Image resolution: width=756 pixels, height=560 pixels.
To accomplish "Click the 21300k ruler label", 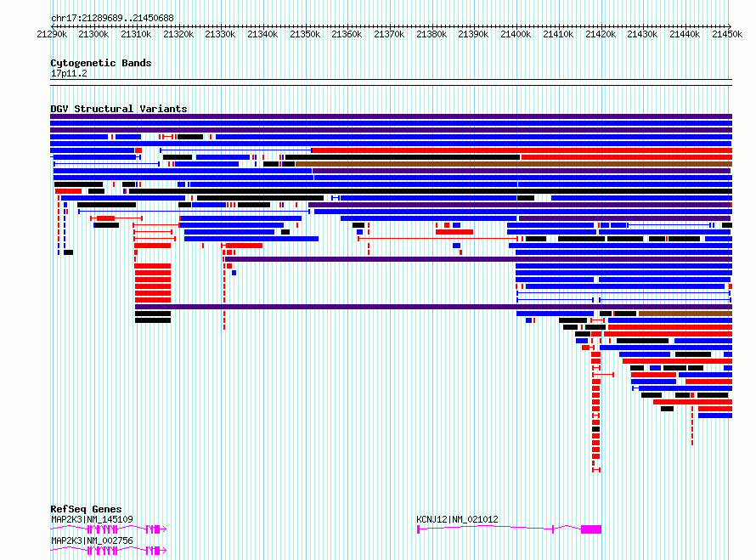I will coord(93,34).
